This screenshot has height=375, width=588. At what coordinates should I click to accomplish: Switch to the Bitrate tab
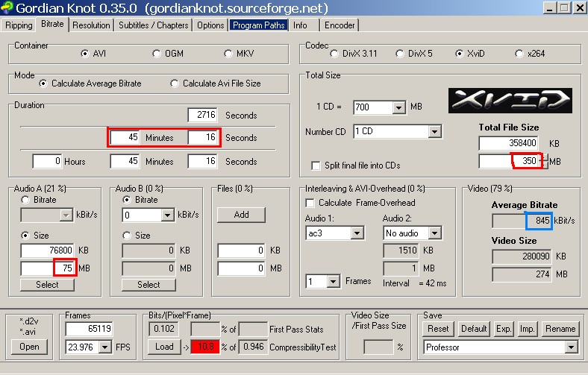click(x=52, y=24)
